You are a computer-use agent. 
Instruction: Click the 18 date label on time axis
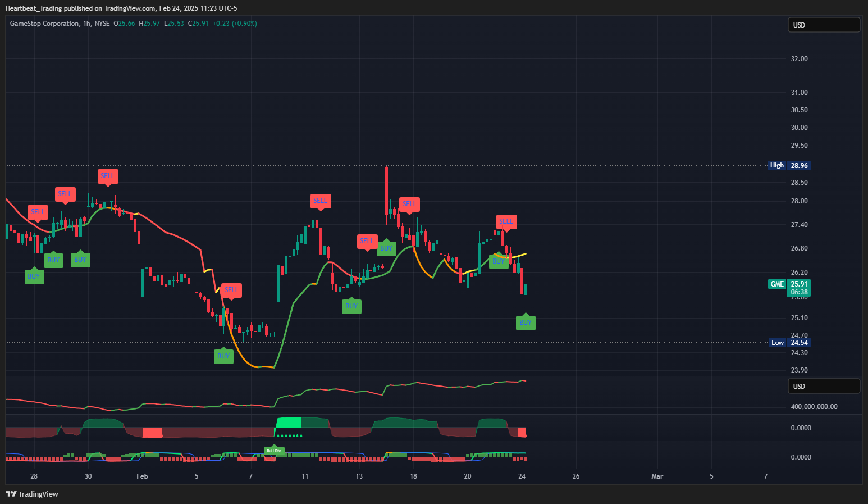(413, 476)
